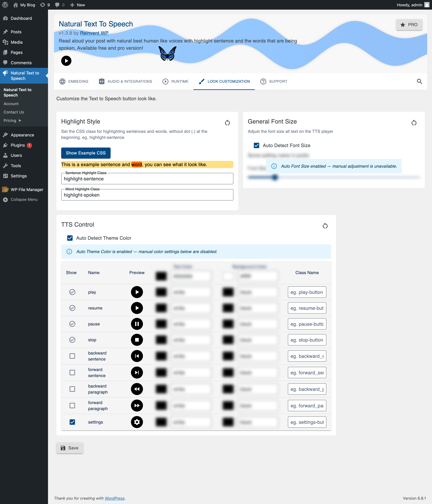This screenshot has height=504, width=432.
Task: Open the comments bubble in admin bar
Action: [60, 5]
